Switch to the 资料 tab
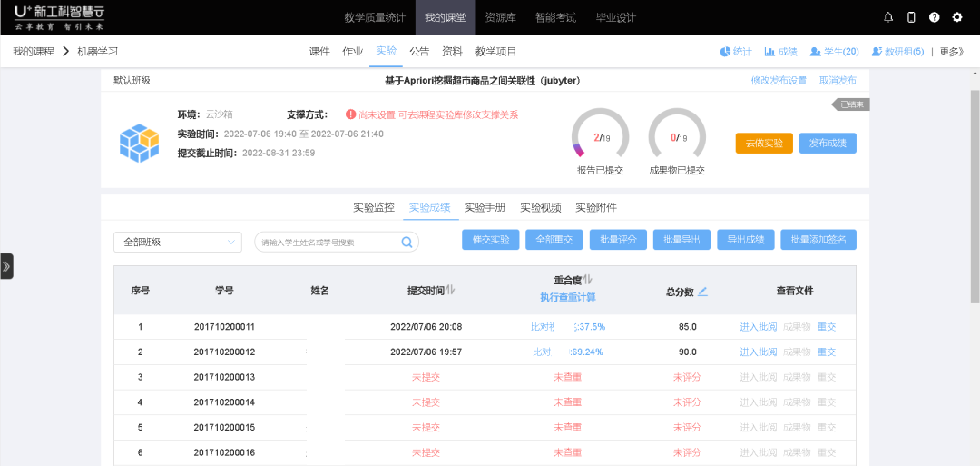This screenshot has width=980, height=466. pyautogui.click(x=452, y=52)
